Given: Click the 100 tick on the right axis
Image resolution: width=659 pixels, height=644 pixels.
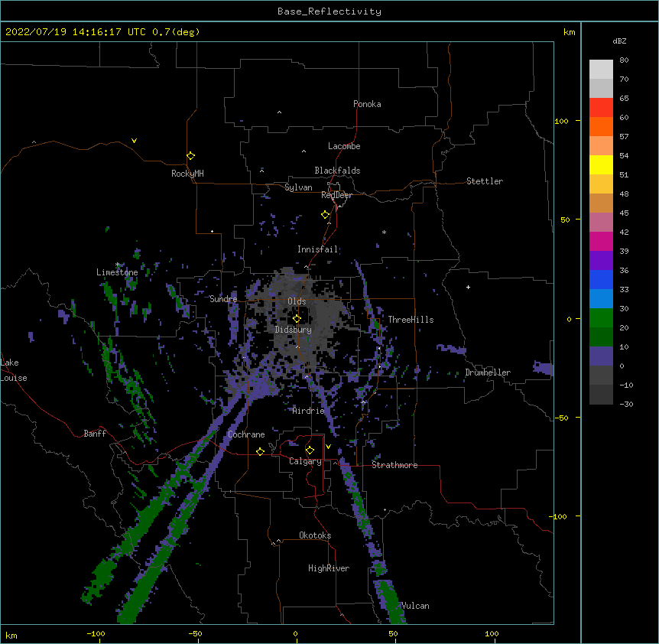Looking at the screenshot, I should click(561, 122).
